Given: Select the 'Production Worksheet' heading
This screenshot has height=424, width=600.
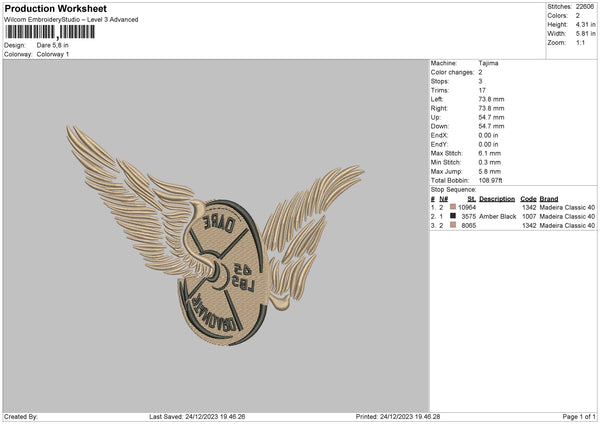Looking at the screenshot, I should (55, 8).
